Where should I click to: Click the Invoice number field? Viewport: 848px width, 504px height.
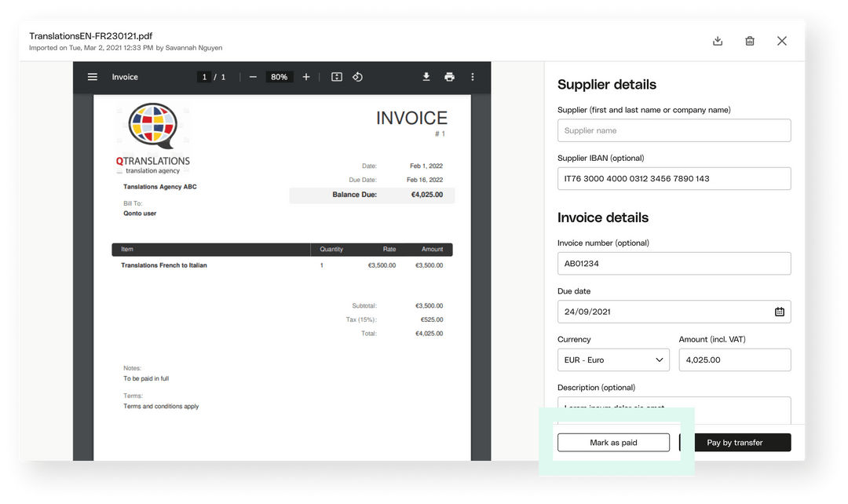[674, 264]
